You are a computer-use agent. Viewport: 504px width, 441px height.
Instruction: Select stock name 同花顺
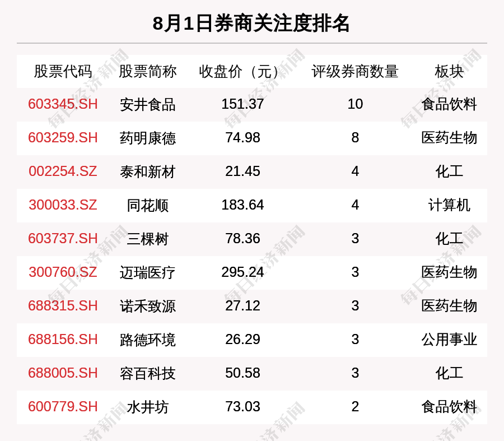point(147,206)
